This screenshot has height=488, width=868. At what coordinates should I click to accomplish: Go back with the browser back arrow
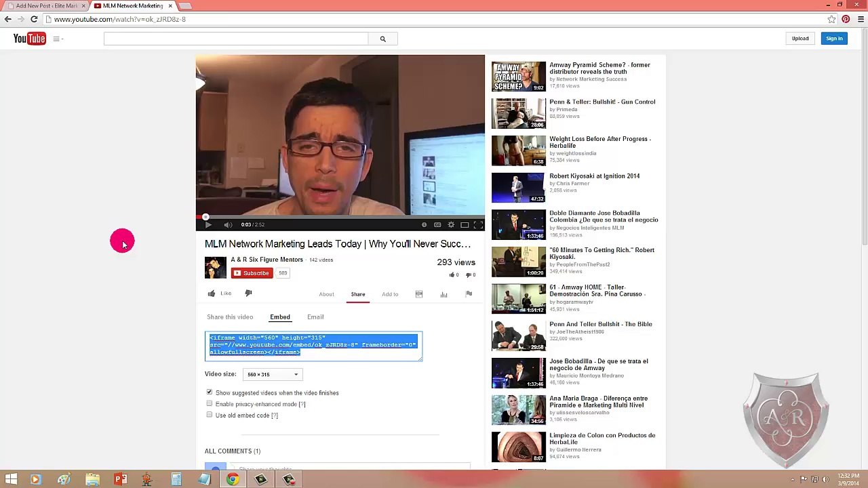[x=8, y=19]
